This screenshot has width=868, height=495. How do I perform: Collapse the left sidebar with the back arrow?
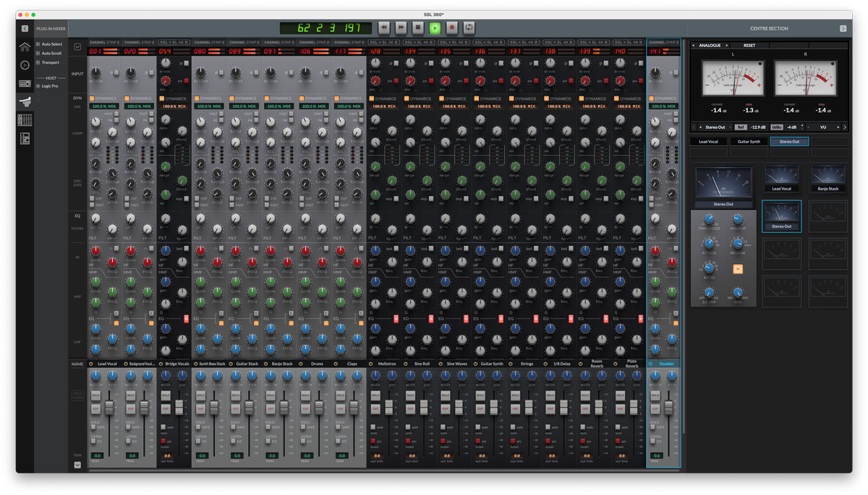point(25,28)
